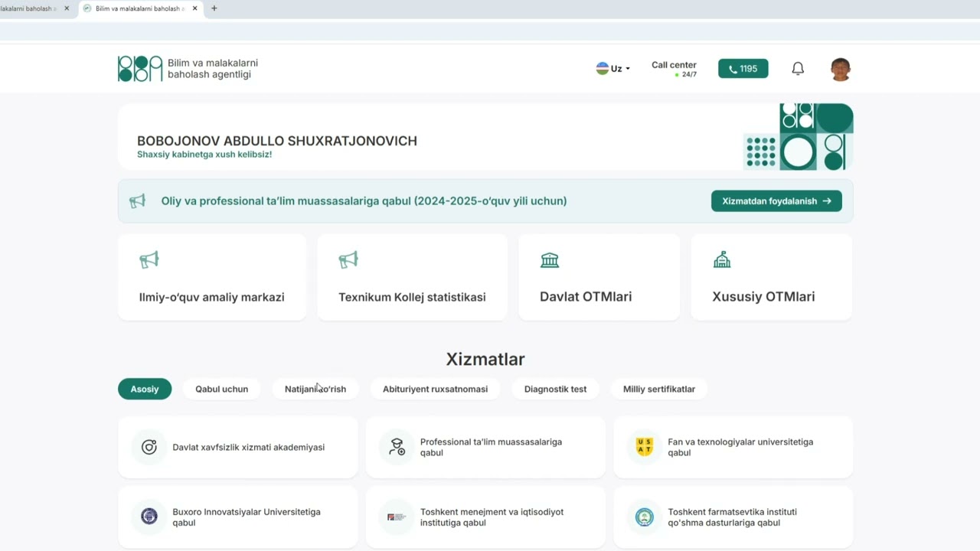Open user profile avatar
The image size is (980, 551).
pos(841,69)
